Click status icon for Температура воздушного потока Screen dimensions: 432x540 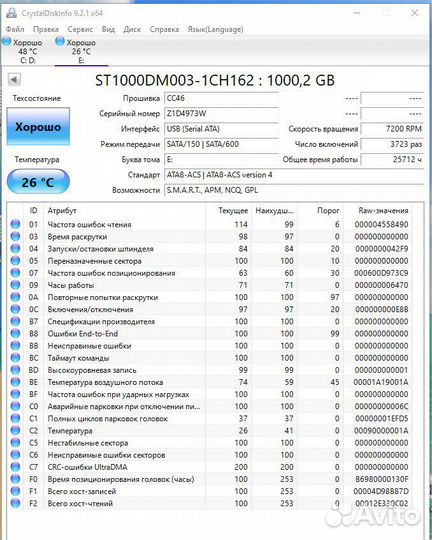click(x=16, y=382)
